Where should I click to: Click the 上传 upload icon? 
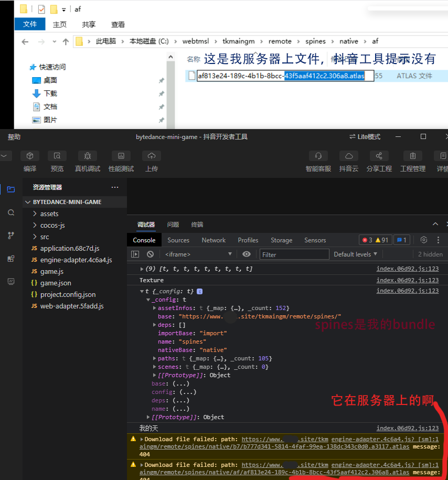click(151, 156)
